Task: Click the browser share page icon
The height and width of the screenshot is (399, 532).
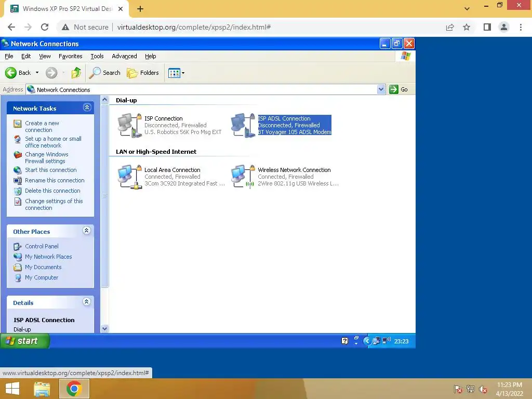Action: pos(450,27)
